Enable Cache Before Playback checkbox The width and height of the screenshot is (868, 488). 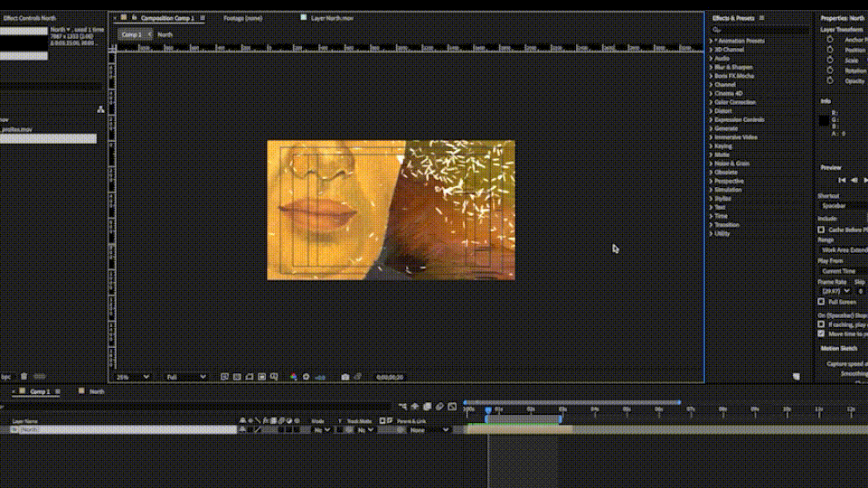pyautogui.click(x=821, y=230)
